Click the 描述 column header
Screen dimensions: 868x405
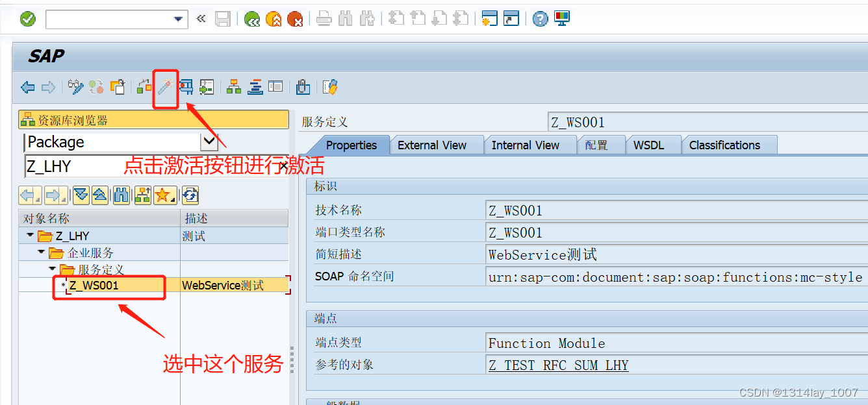pyautogui.click(x=235, y=218)
